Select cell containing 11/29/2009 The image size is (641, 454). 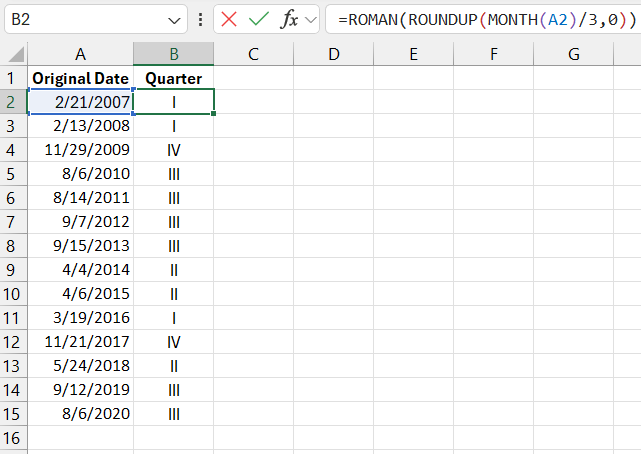pyautogui.click(x=81, y=149)
